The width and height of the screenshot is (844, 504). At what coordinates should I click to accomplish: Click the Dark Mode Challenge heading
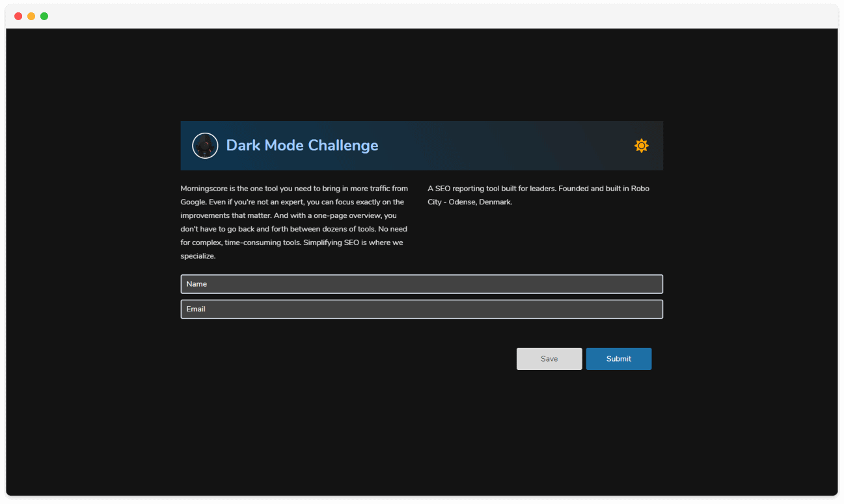click(x=302, y=145)
